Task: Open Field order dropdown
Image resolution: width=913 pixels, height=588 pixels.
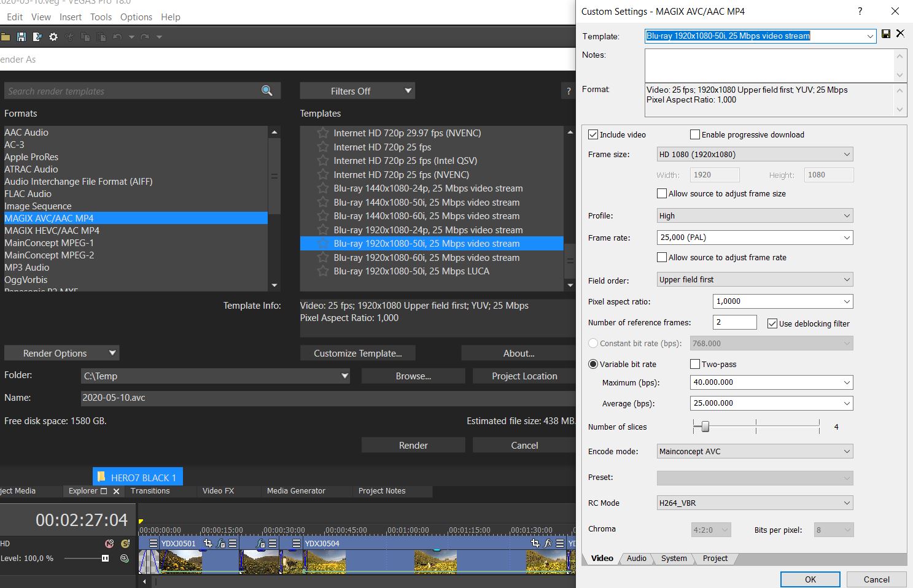Action: pyautogui.click(x=755, y=279)
